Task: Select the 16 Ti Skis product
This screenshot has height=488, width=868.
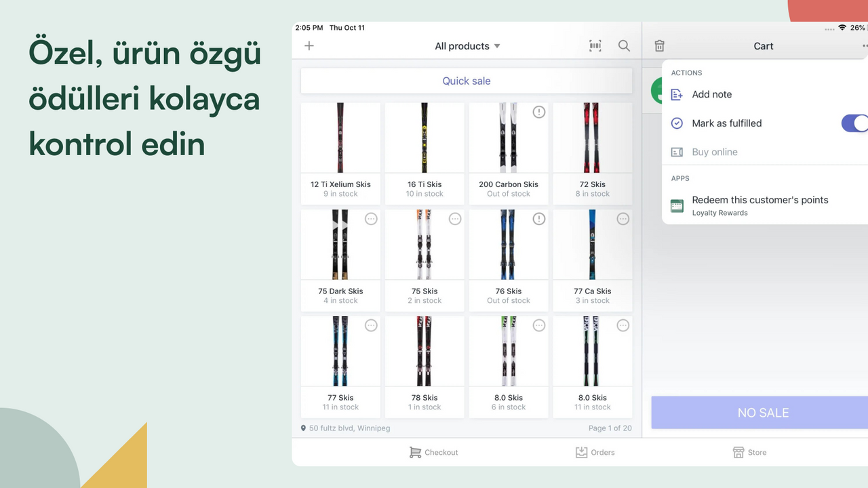Action: point(425,153)
